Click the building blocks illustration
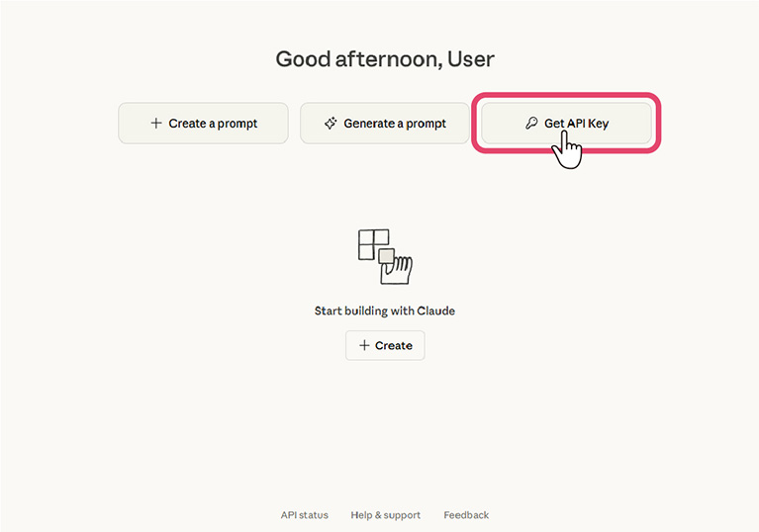This screenshot has width=759, height=532. [385, 256]
